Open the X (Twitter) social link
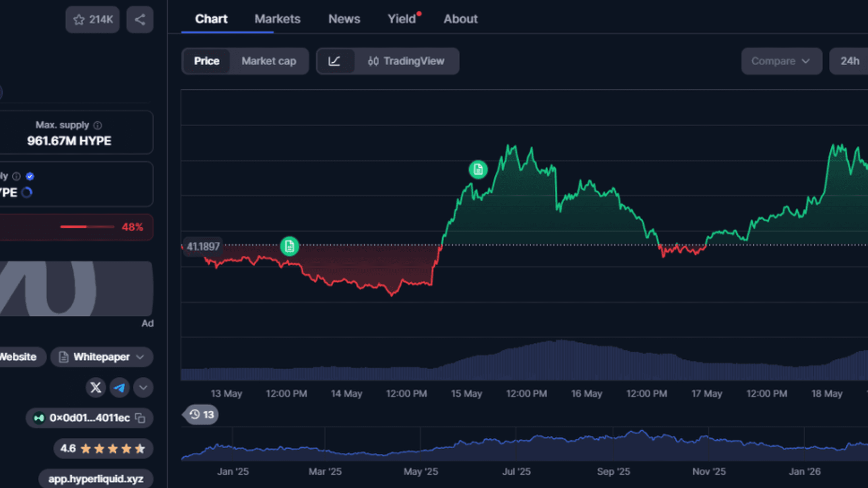 96,387
